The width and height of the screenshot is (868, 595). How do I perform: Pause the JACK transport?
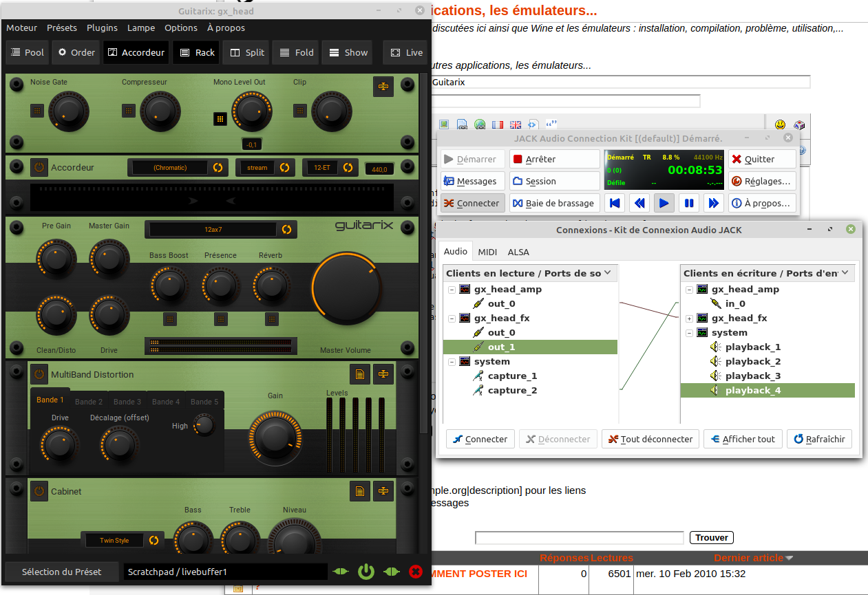[689, 203]
